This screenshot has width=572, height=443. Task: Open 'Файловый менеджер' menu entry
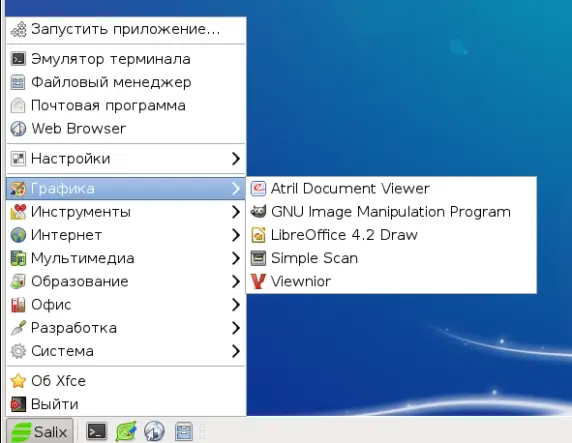click(x=126, y=82)
